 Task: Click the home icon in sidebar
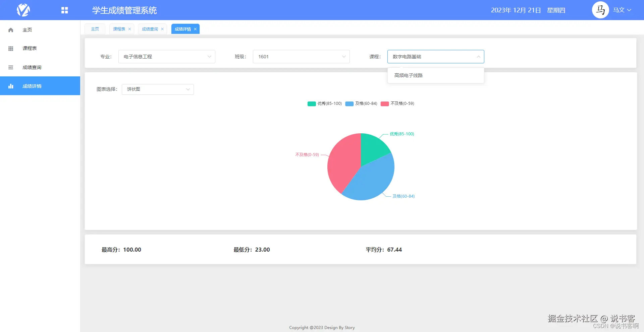coord(11,30)
